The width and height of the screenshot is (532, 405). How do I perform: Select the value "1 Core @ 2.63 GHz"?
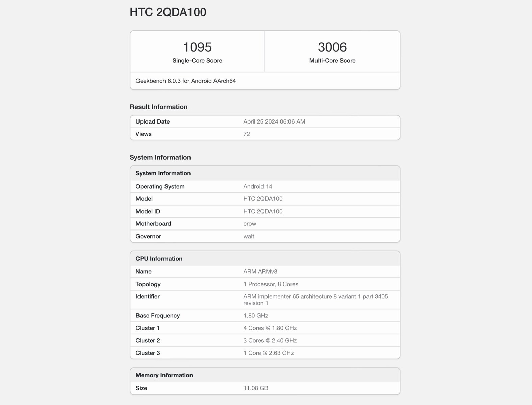269,353
